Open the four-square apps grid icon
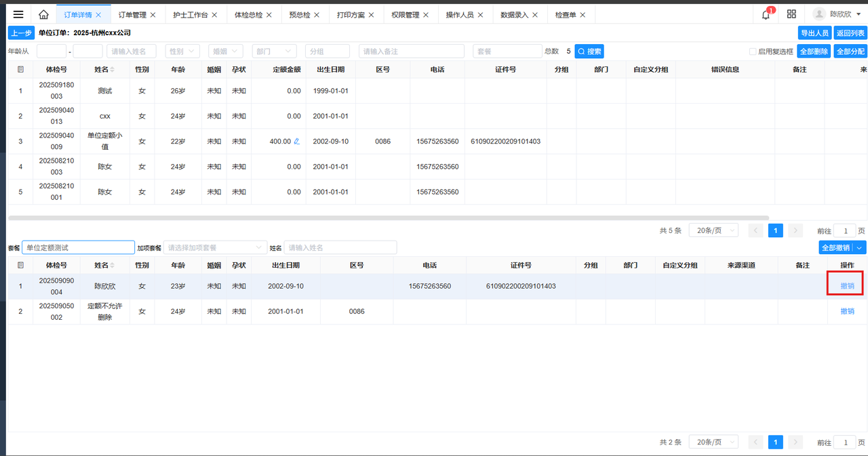This screenshot has height=456, width=868. click(x=791, y=14)
